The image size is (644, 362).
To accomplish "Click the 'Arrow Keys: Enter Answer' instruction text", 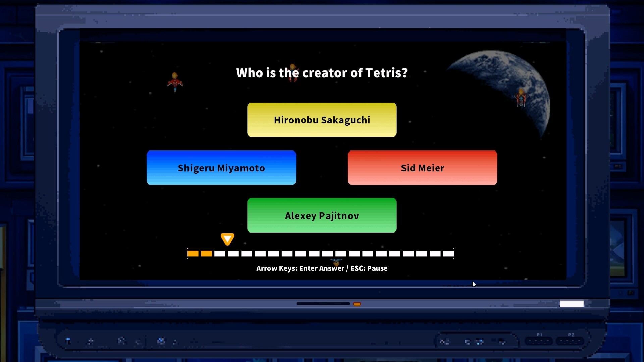I will (322, 268).
